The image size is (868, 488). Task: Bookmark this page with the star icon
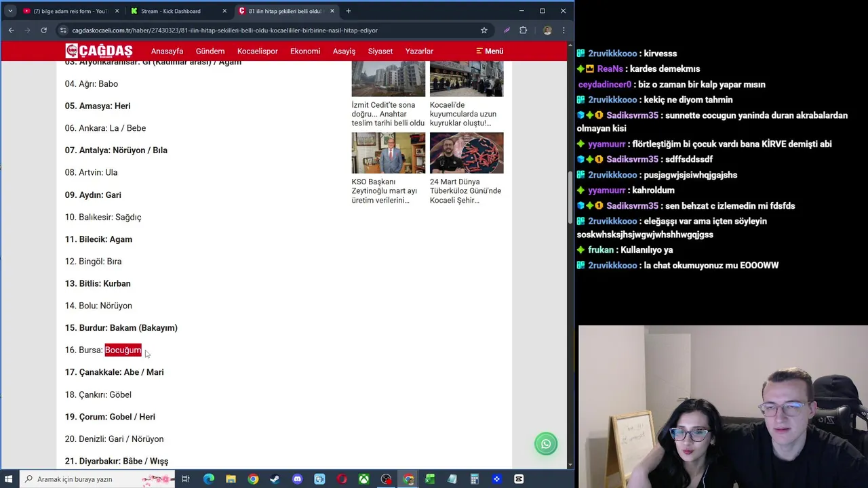click(484, 30)
